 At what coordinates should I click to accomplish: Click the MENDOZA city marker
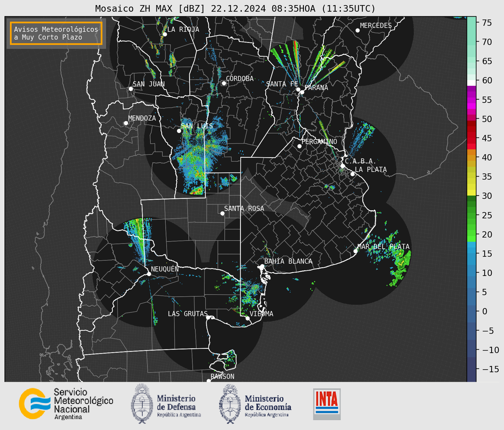pyautogui.click(x=126, y=123)
